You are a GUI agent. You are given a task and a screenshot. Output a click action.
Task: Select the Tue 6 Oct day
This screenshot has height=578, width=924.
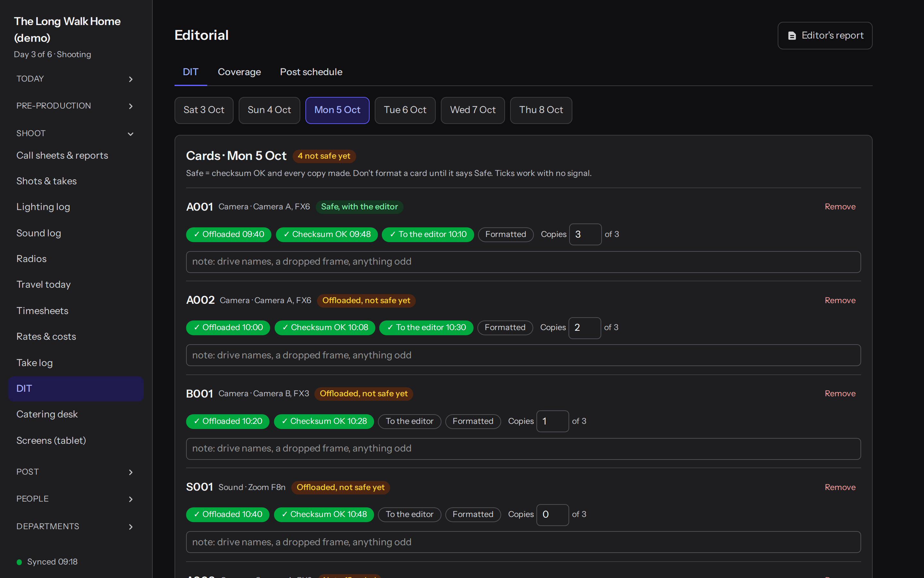pos(405,110)
